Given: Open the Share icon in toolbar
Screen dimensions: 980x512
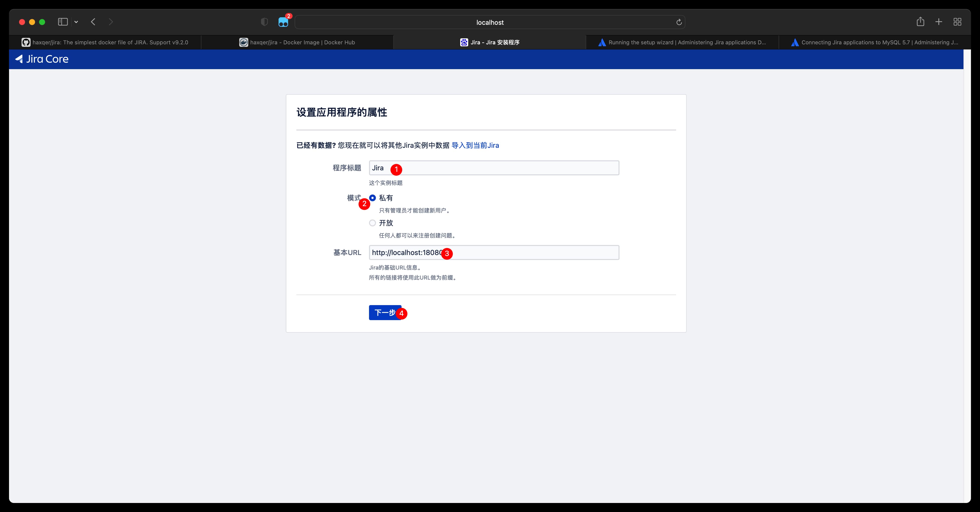Looking at the screenshot, I should 920,22.
